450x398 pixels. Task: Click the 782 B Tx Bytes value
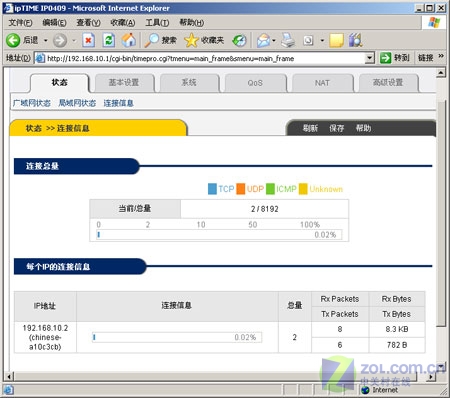point(397,345)
